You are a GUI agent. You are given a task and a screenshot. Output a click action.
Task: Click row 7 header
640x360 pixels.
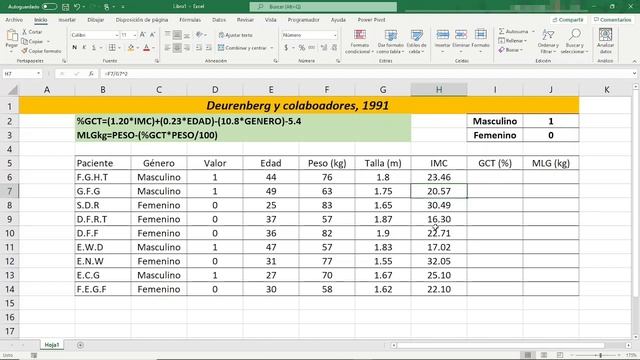point(9,191)
